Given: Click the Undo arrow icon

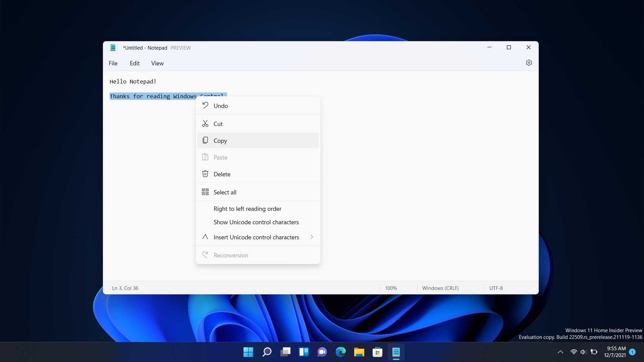Looking at the screenshot, I should coord(205,106).
